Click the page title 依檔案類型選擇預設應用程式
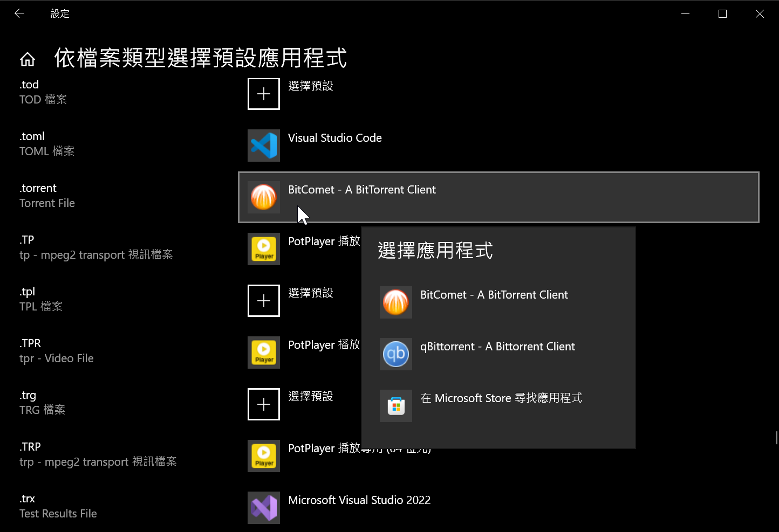The height and width of the screenshot is (532, 779). point(200,58)
